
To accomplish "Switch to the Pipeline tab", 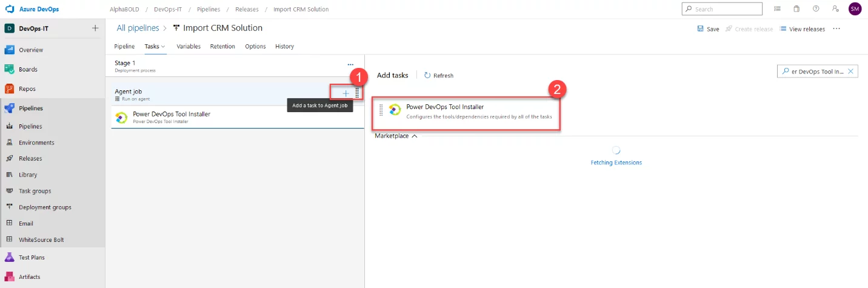I will (x=124, y=46).
